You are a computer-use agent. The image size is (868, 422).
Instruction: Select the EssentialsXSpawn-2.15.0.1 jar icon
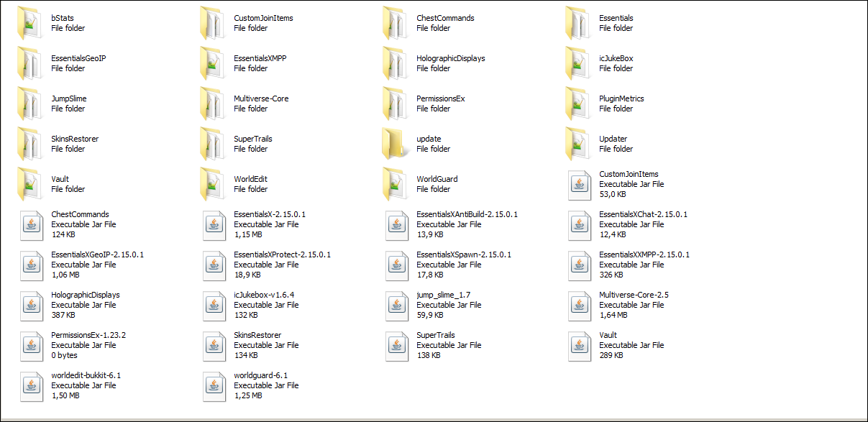pos(397,265)
